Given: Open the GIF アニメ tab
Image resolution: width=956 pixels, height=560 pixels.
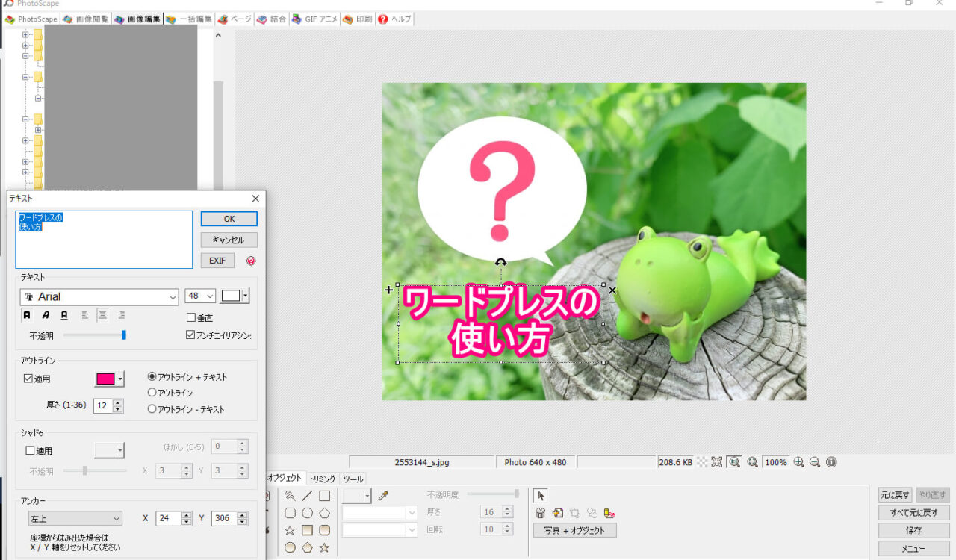Looking at the screenshot, I should click(315, 19).
